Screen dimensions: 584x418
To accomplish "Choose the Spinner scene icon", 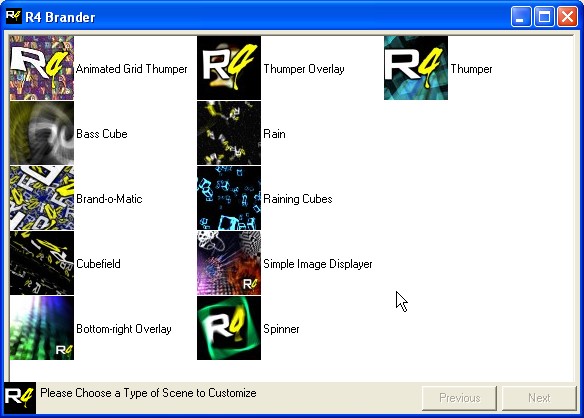I will [229, 328].
